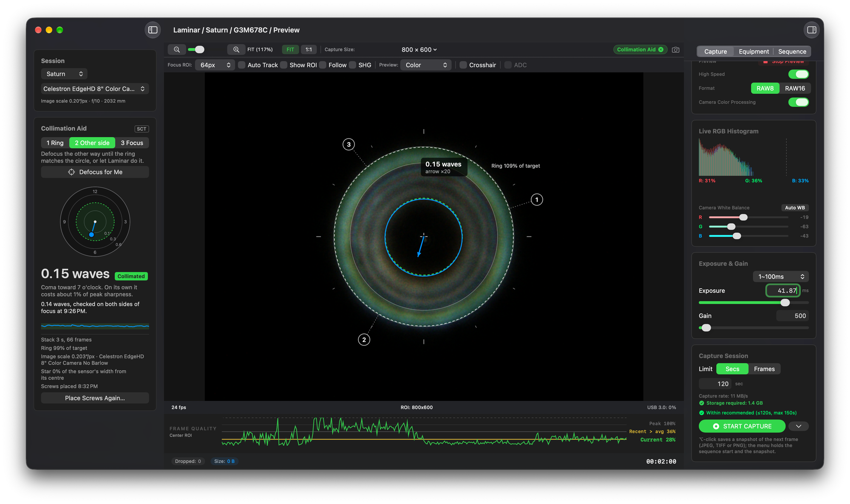Select the 1 Ring step
This screenshot has width=850, height=504.
[55, 143]
